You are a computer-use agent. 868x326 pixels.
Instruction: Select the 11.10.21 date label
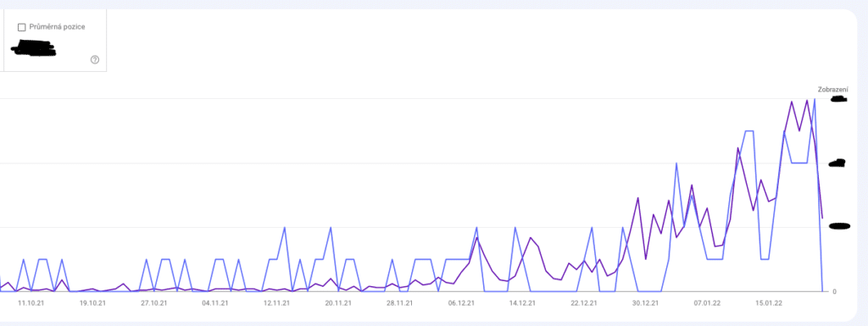point(31,303)
